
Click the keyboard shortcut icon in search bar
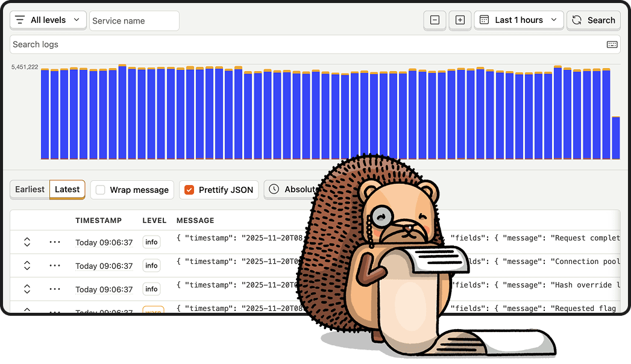click(611, 44)
